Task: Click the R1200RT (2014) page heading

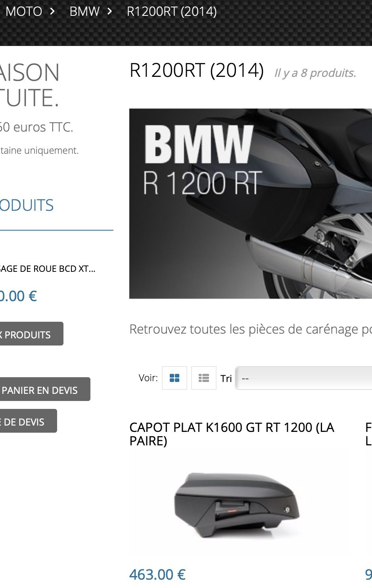Action: (x=197, y=71)
